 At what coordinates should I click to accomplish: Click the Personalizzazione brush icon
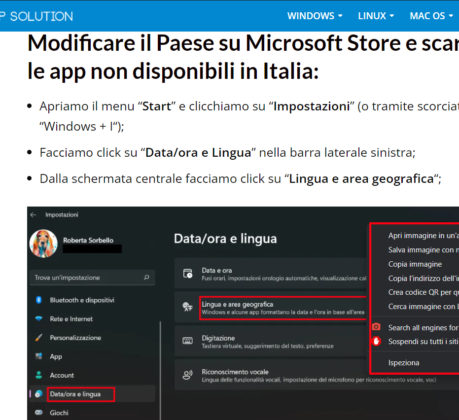39,337
